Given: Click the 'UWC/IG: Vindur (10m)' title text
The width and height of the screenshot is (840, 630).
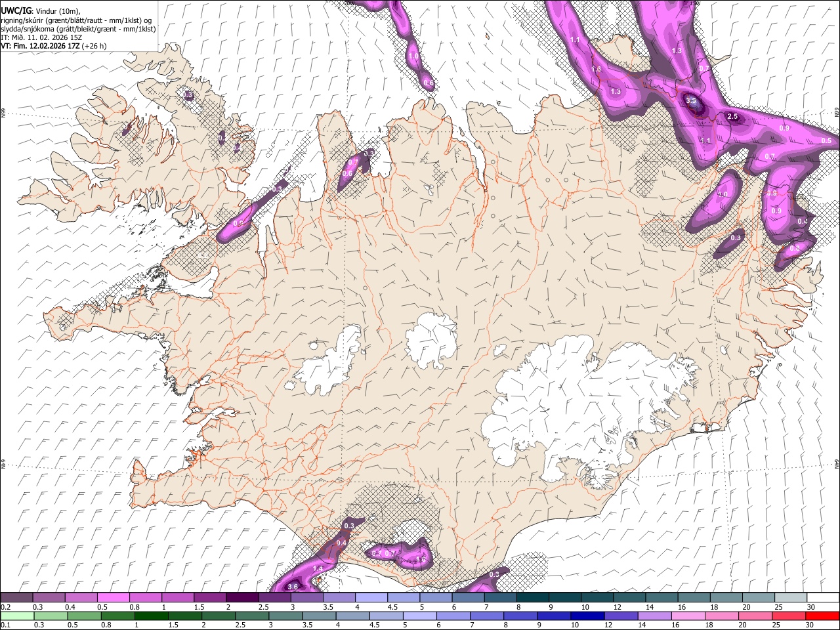Looking at the screenshot, I should (41, 11).
